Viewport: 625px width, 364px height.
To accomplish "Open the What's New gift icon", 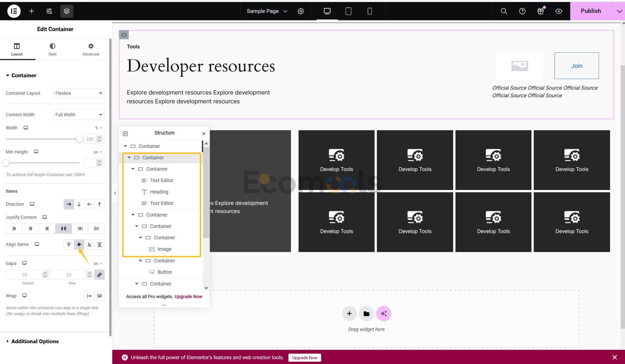I will [540, 11].
